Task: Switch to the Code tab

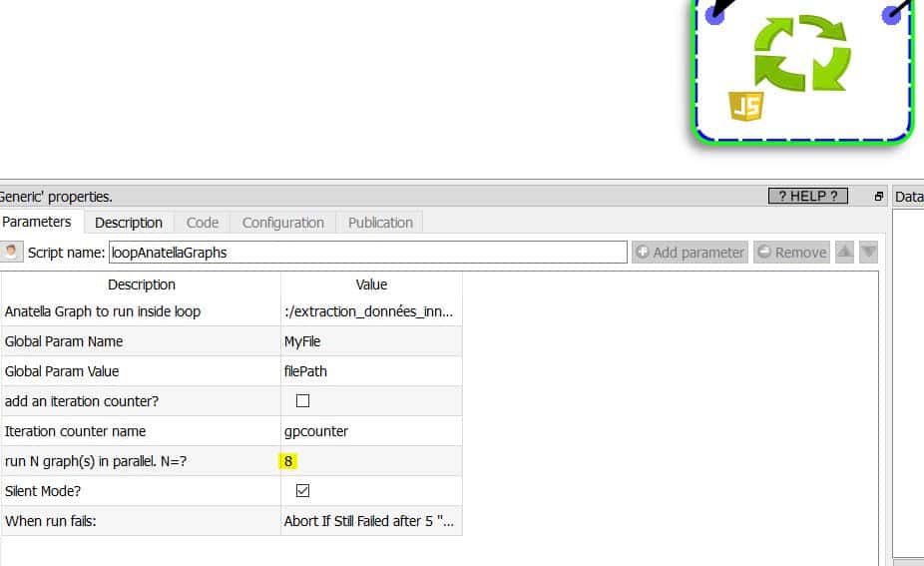Action: [x=203, y=223]
